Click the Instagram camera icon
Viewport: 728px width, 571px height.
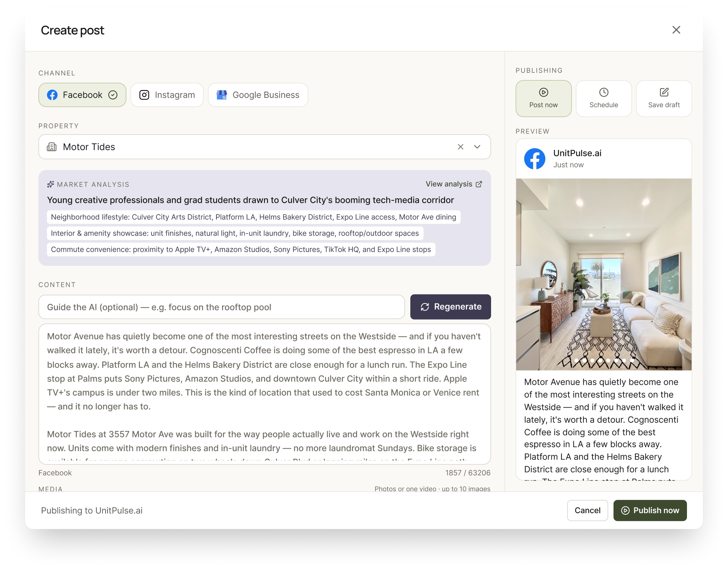pyautogui.click(x=144, y=95)
